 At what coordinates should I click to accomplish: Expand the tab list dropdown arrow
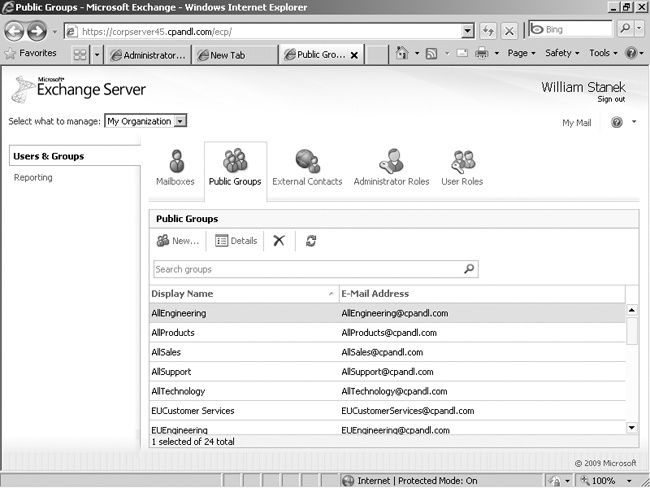pos(97,54)
